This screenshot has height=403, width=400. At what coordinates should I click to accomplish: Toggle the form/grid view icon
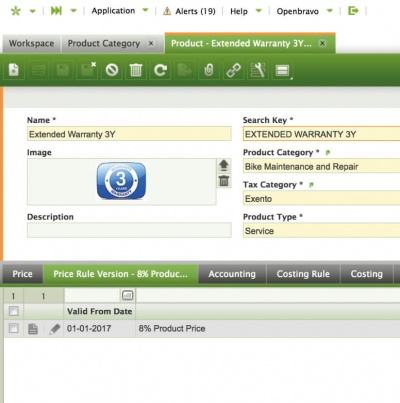coord(282,70)
